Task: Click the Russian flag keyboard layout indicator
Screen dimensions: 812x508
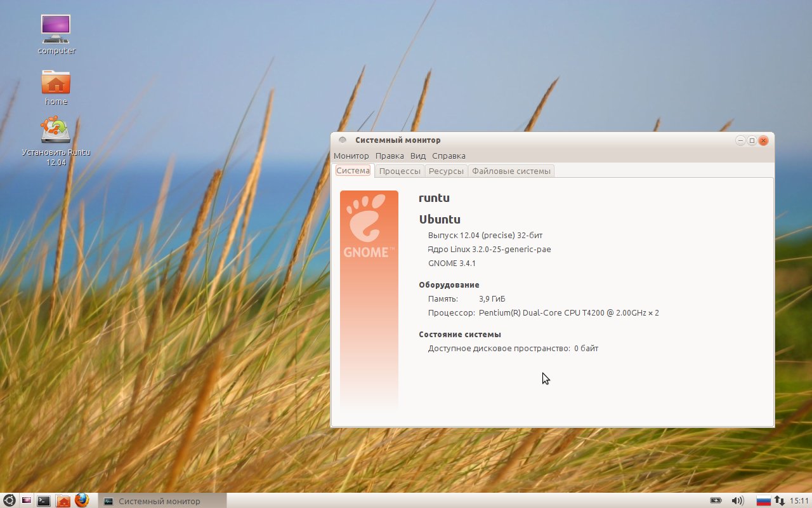Action: pyautogui.click(x=763, y=500)
